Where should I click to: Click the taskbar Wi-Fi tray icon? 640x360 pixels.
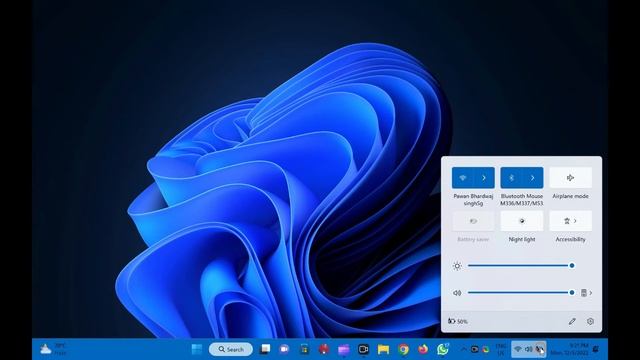(518, 349)
